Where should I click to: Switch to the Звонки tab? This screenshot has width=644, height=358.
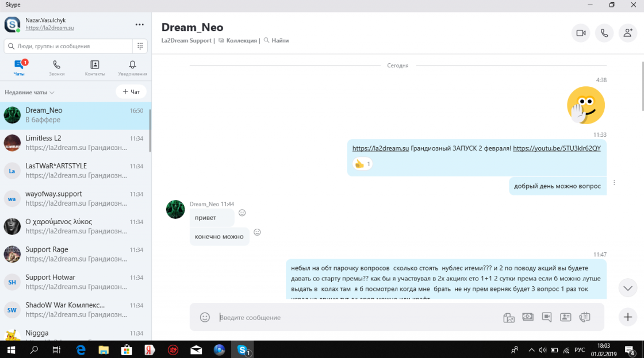(56, 68)
